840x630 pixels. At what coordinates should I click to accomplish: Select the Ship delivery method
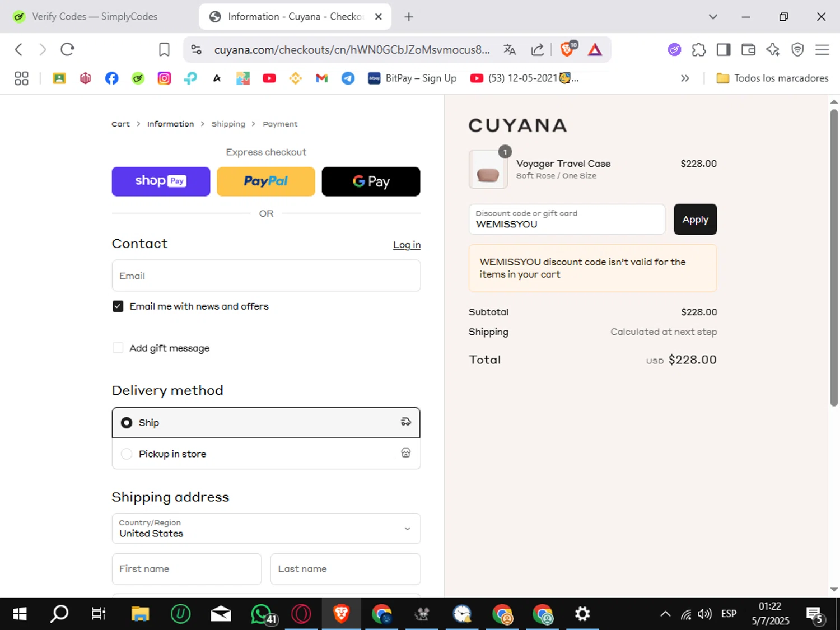click(266, 423)
